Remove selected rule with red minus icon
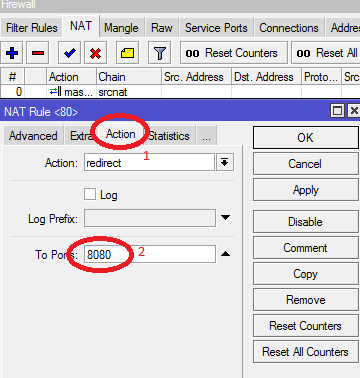 [38, 53]
